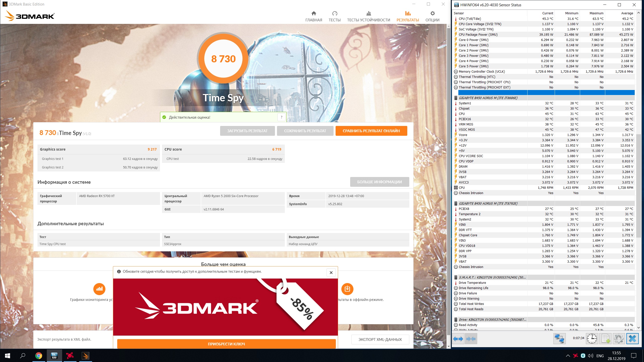Open the ОПЦИИ settings tab
This screenshot has width=644, height=362.
432,16
